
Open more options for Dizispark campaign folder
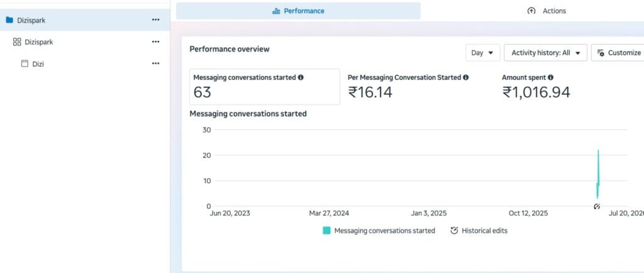(156, 19)
